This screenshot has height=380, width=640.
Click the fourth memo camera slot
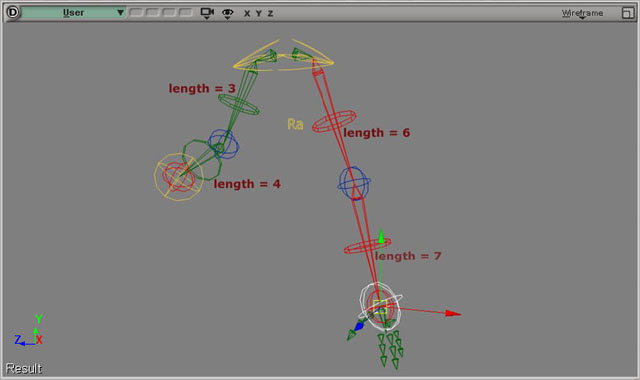(x=186, y=12)
